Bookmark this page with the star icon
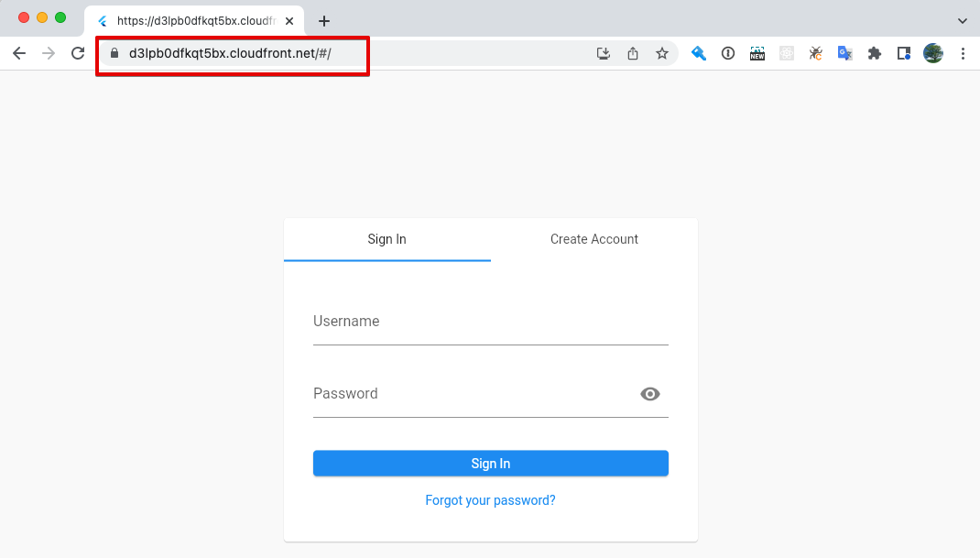 coord(662,53)
